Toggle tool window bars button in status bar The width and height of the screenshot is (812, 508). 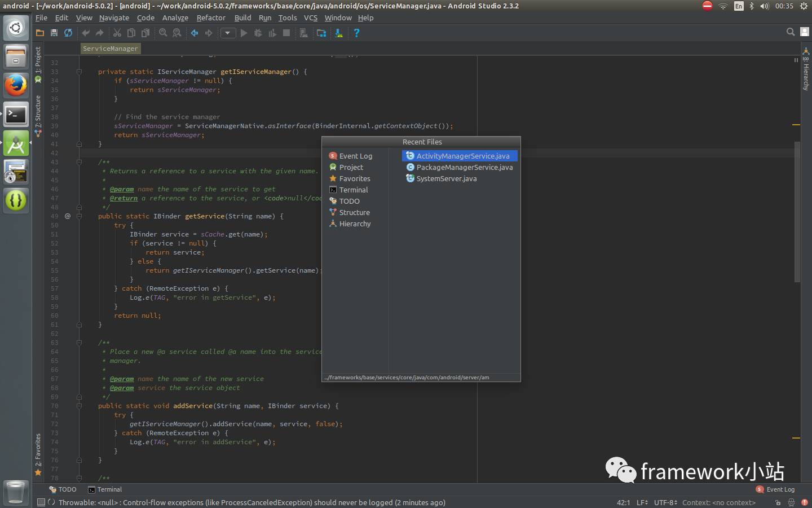click(41, 502)
